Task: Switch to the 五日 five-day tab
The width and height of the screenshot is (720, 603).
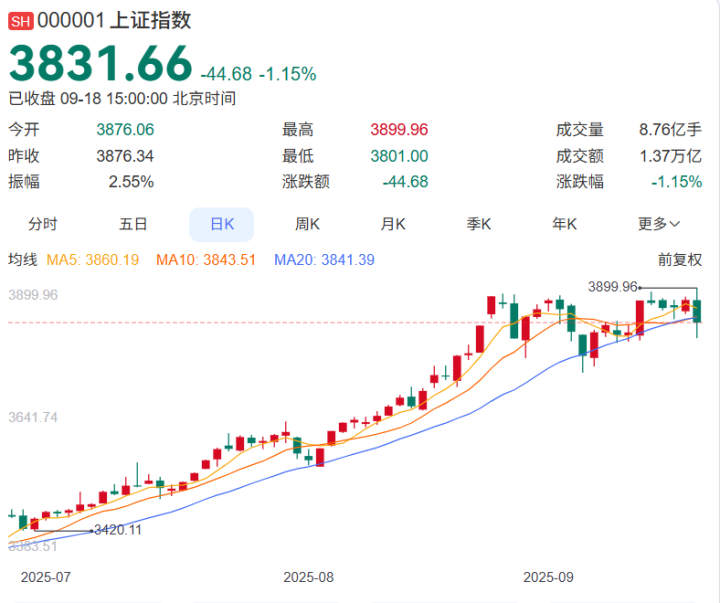Action: click(133, 224)
